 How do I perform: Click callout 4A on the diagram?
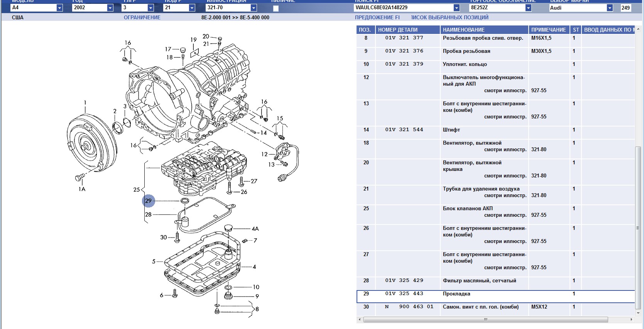pos(255,229)
